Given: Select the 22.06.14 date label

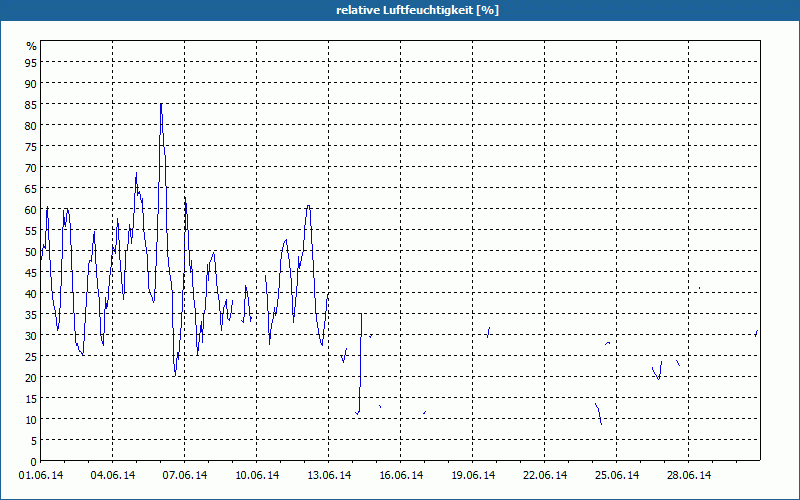Looking at the screenshot, I should tap(545, 475).
